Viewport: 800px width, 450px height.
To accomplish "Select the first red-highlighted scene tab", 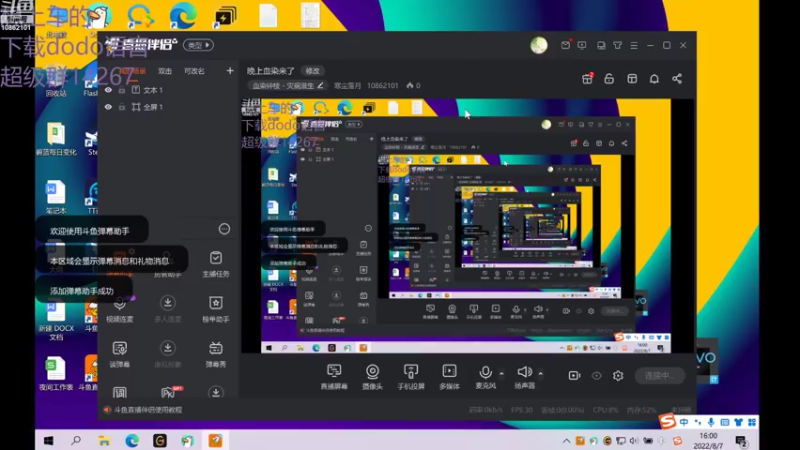I will [x=132, y=71].
